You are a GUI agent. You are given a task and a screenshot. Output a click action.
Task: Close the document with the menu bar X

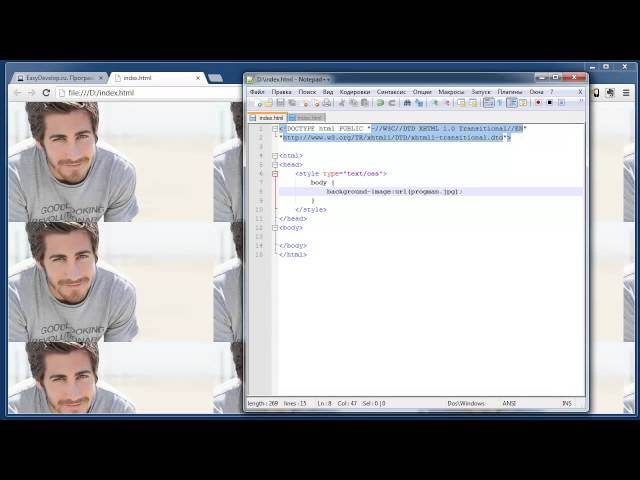(x=580, y=92)
